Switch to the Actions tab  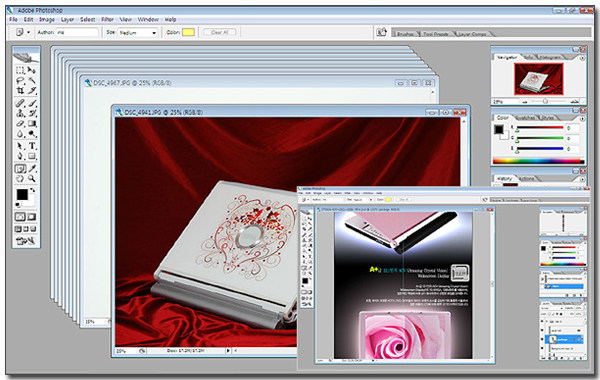[526, 179]
